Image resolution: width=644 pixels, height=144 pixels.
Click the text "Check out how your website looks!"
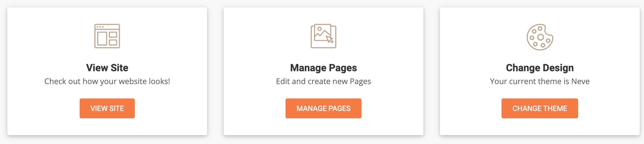click(107, 81)
